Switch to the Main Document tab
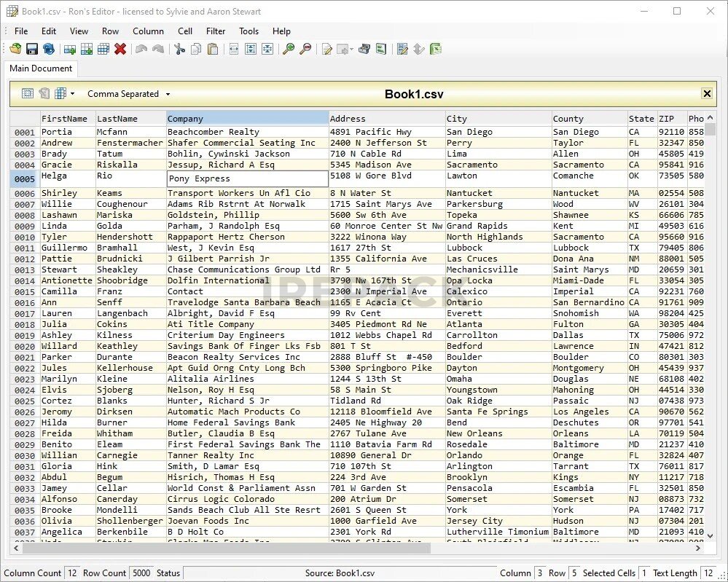This screenshot has width=728, height=582. 41,68
